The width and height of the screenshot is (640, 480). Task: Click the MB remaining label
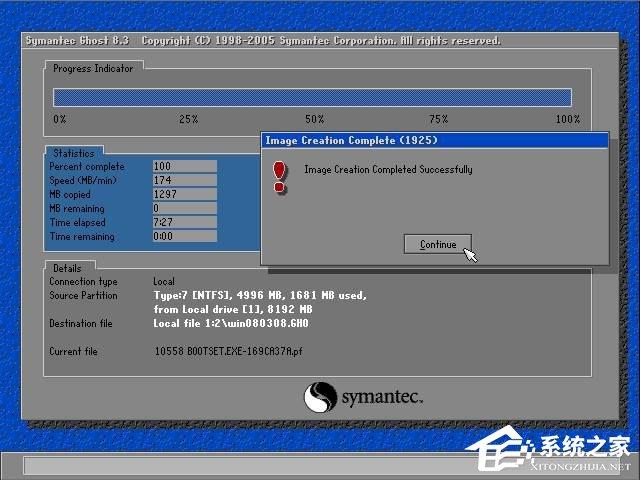click(77, 208)
